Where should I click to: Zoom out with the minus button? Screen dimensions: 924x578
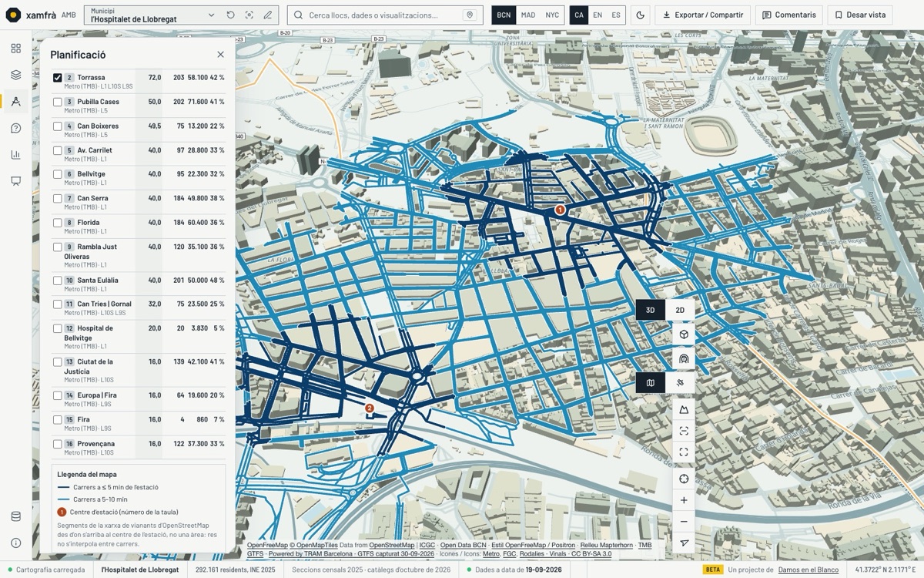coord(684,522)
